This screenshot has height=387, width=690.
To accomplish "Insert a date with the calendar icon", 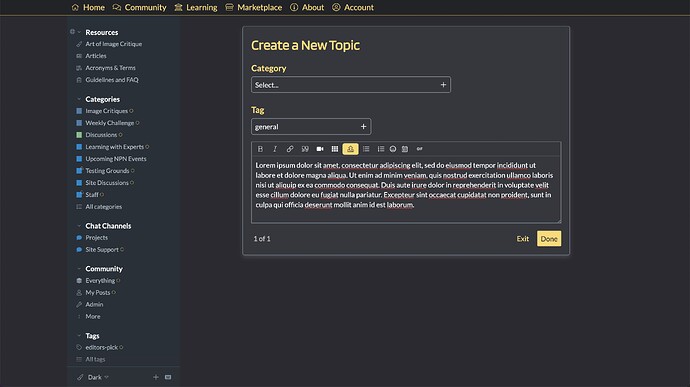I will (405, 149).
